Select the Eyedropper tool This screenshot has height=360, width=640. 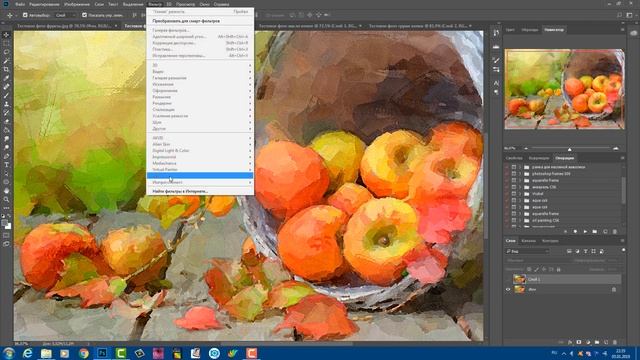(x=6, y=78)
